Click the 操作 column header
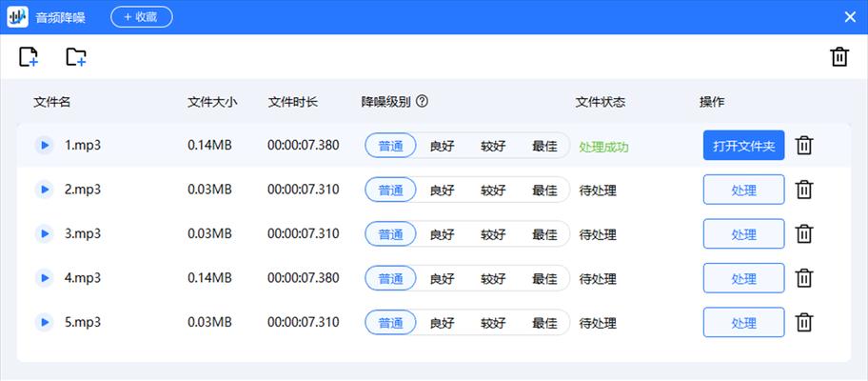 click(712, 102)
